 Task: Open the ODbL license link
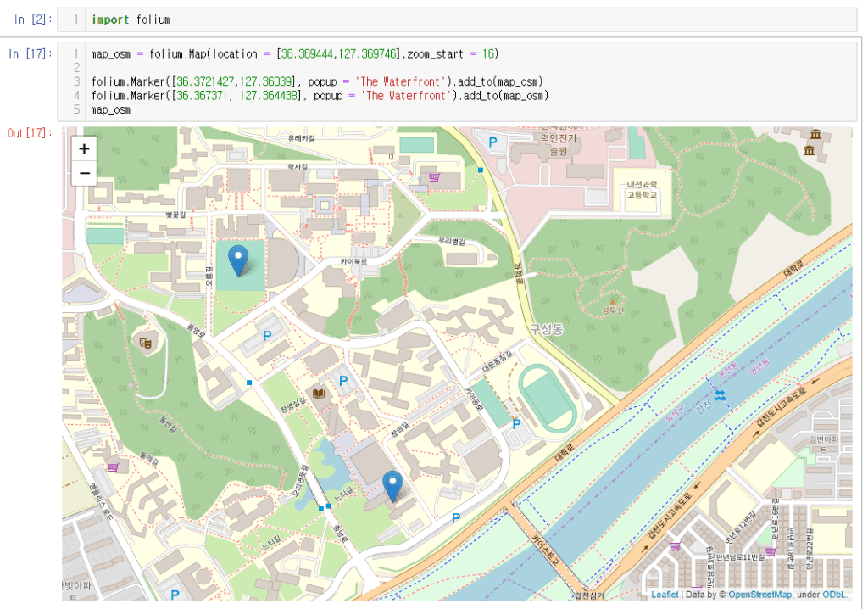pyautogui.click(x=834, y=595)
